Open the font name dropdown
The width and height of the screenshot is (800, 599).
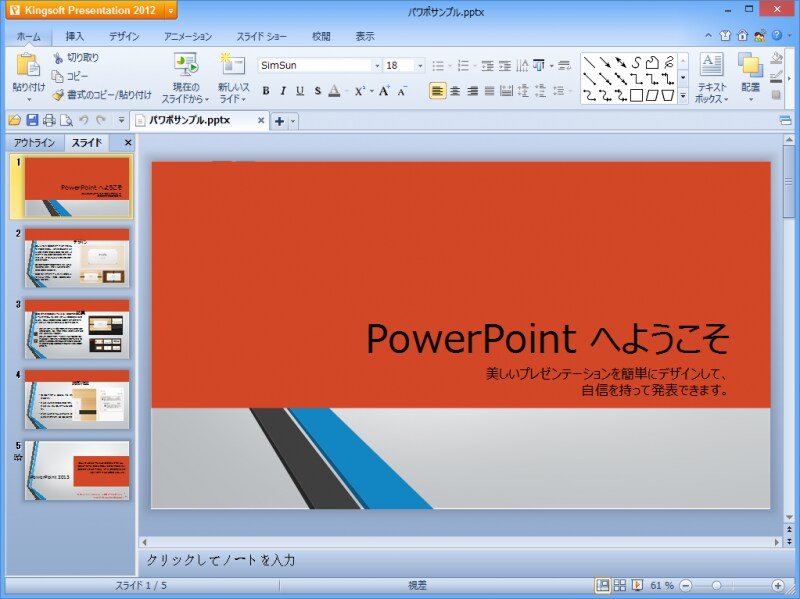375,65
